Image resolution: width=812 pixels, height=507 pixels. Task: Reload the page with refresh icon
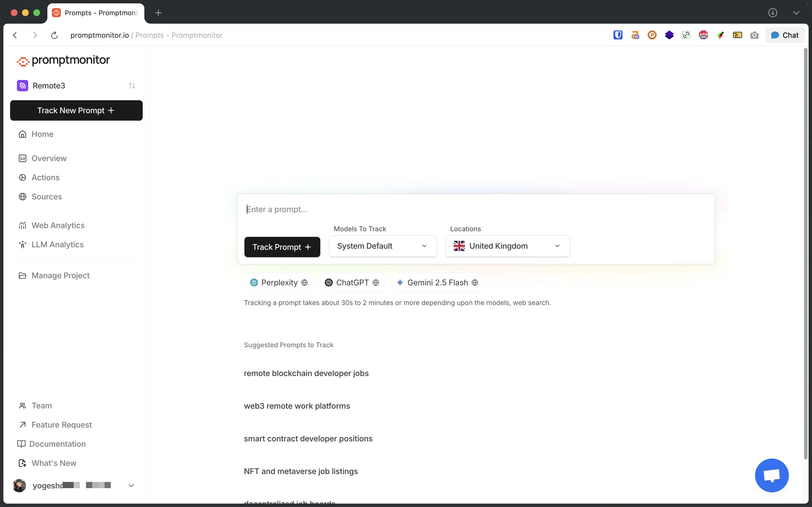[x=54, y=35]
